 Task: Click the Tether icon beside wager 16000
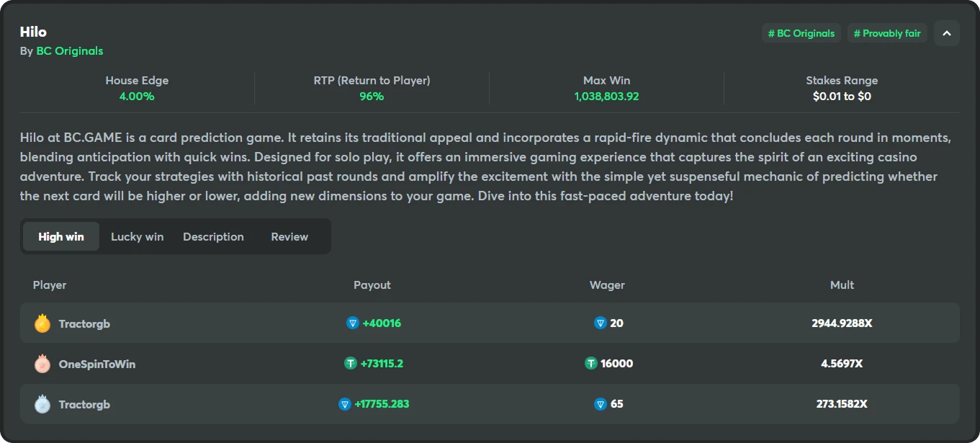591,364
